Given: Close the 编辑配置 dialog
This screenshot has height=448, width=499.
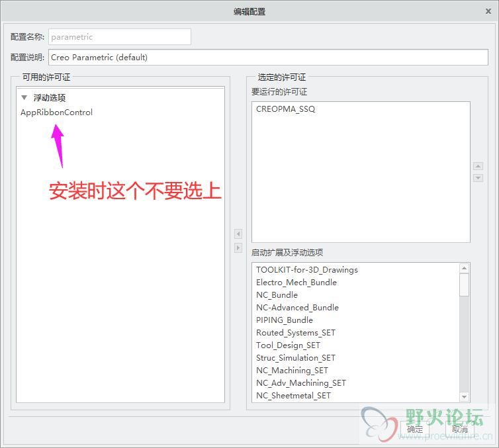Looking at the screenshot, I should pyautogui.click(x=488, y=11).
